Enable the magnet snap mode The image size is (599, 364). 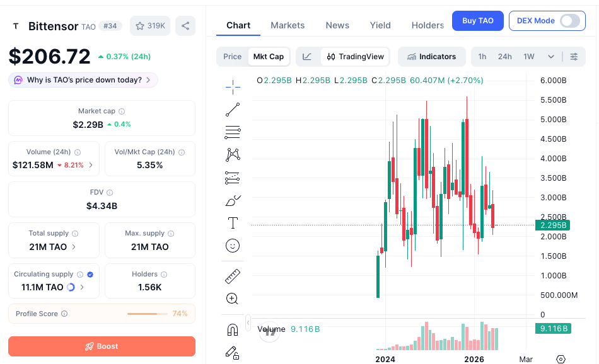[x=233, y=329]
